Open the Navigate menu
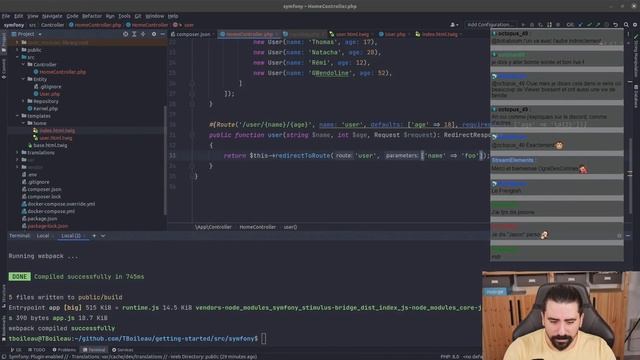Image resolution: width=640 pixels, height=360 pixels. point(52,16)
